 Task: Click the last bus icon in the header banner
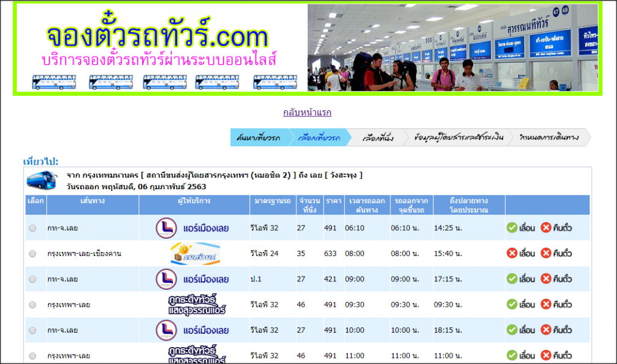tap(275, 82)
